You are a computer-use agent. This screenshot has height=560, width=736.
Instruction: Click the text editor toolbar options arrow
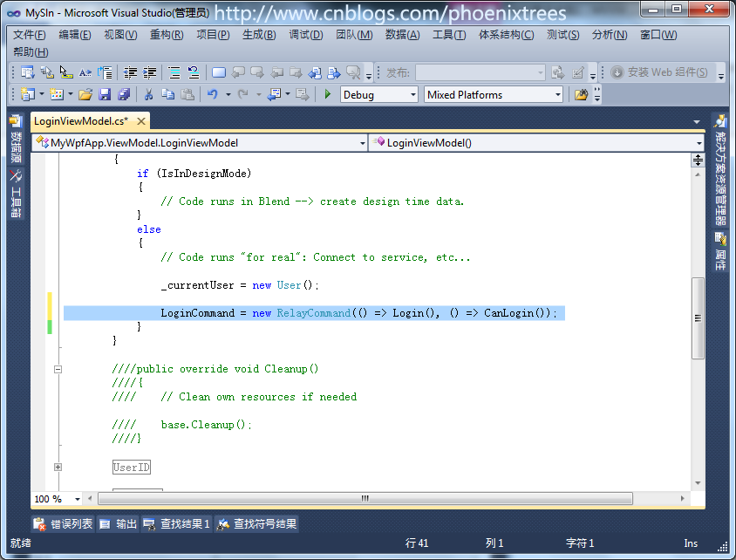369,76
